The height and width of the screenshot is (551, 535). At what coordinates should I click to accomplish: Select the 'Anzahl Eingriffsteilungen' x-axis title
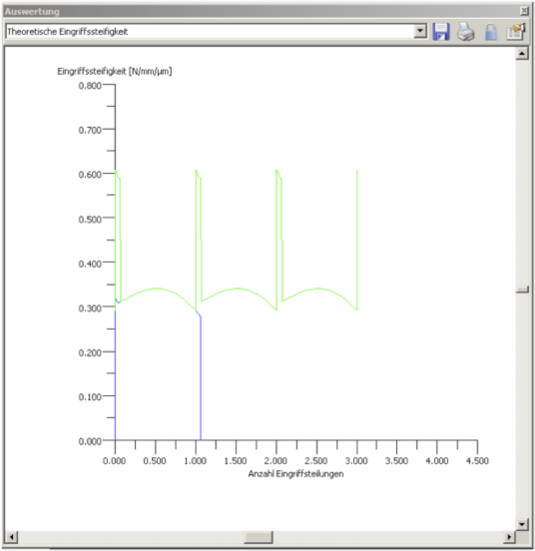tap(296, 474)
